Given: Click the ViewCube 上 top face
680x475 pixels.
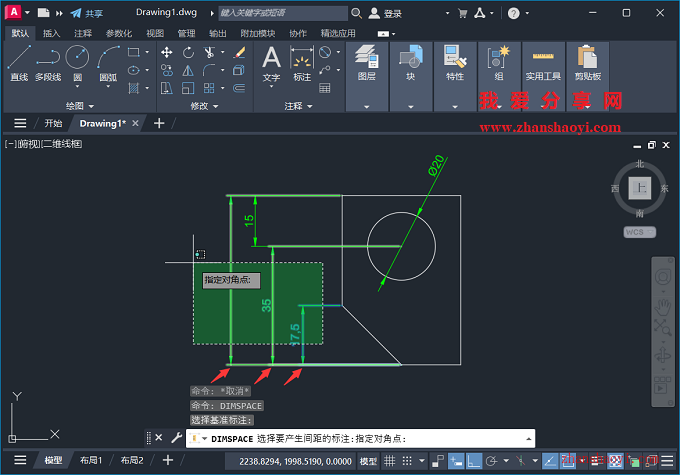Looking at the screenshot, I should (x=640, y=188).
